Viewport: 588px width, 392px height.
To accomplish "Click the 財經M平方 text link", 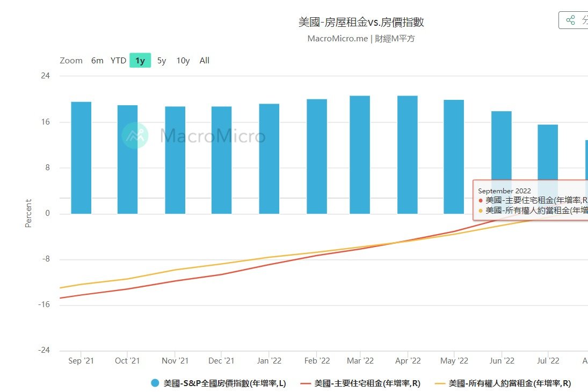I will (394, 39).
